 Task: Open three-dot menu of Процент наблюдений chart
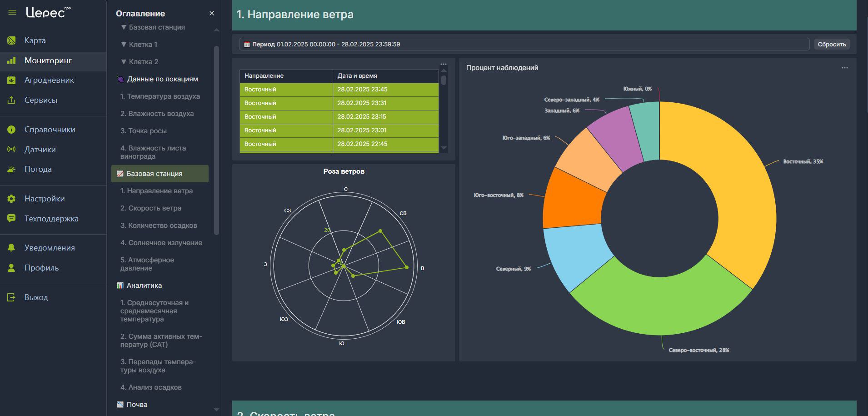(844, 68)
